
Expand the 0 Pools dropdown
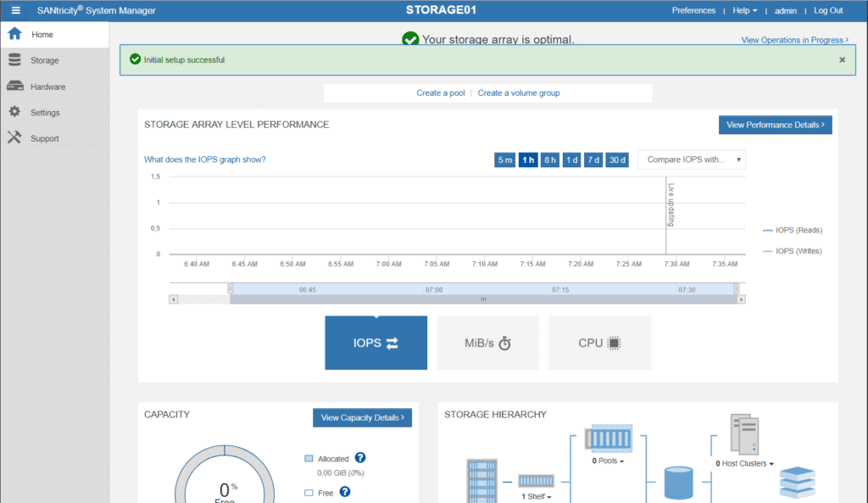click(x=609, y=463)
